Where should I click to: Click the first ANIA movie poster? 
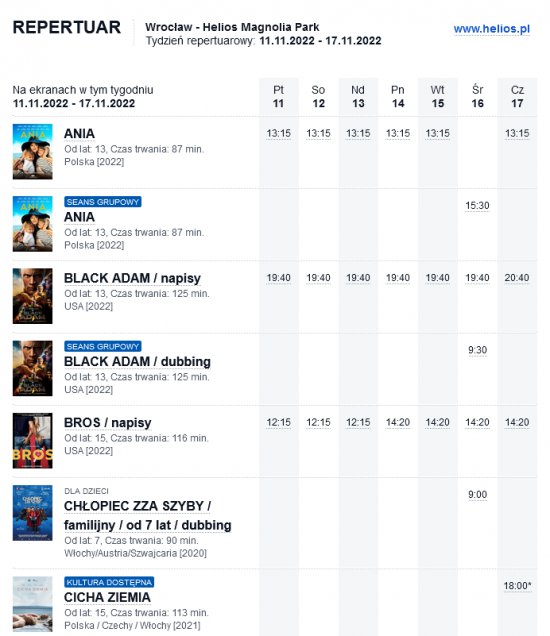pyautogui.click(x=32, y=152)
